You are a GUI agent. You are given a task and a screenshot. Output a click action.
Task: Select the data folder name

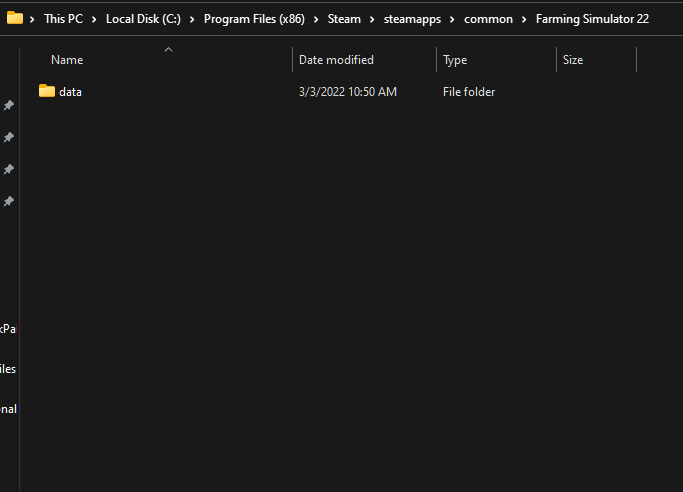pyautogui.click(x=71, y=92)
